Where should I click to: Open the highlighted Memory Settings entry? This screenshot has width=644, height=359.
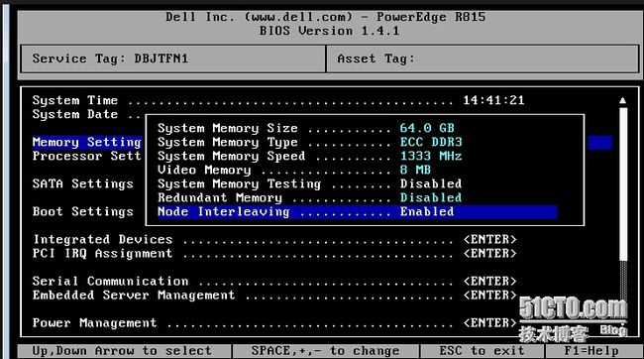[86, 142]
